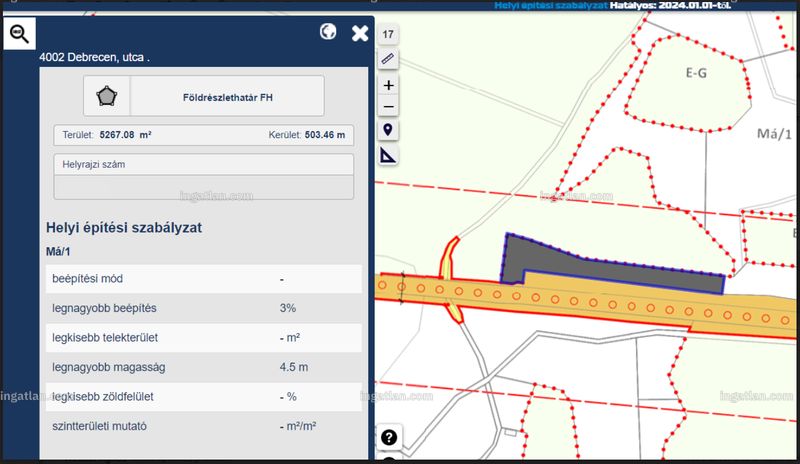800x464 pixels.
Task: Select the pentagon parcel shape icon
Action: click(107, 96)
